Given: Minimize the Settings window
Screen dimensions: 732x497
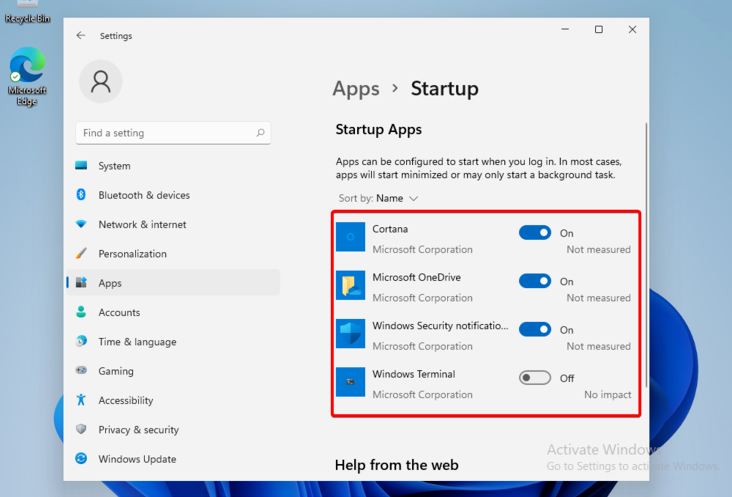Looking at the screenshot, I should (565, 29).
